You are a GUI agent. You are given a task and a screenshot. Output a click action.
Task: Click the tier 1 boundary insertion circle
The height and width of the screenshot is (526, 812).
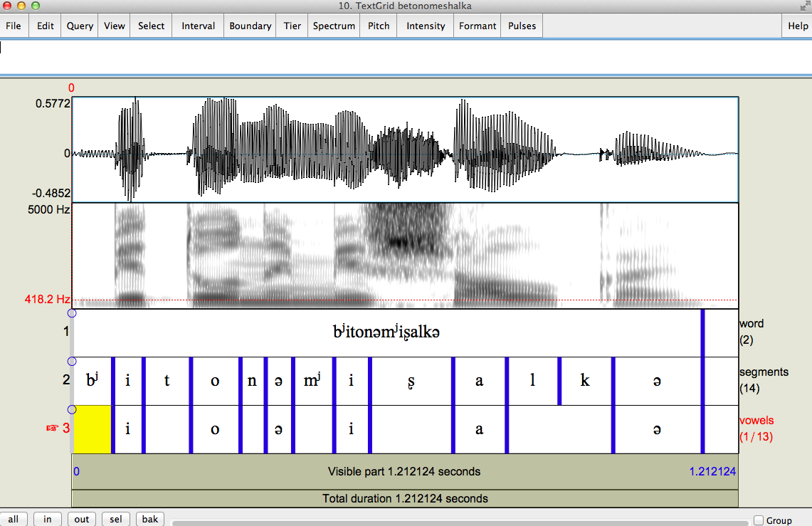point(72,313)
